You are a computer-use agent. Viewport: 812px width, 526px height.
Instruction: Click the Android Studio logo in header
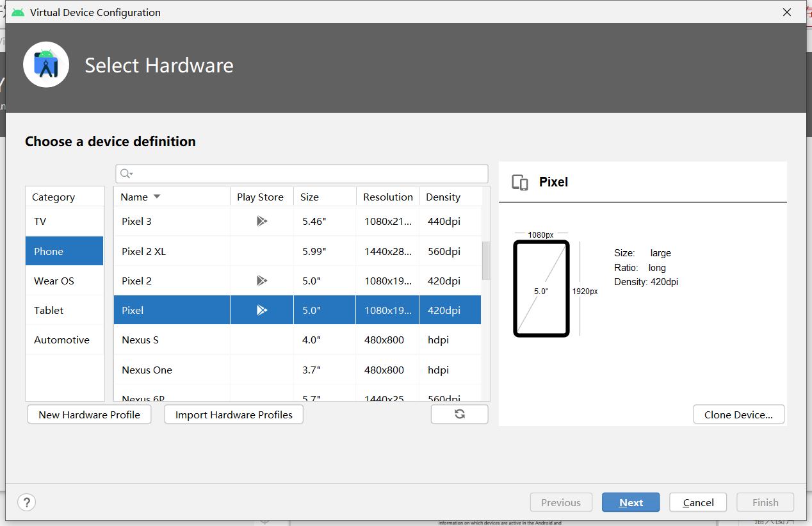pos(46,65)
